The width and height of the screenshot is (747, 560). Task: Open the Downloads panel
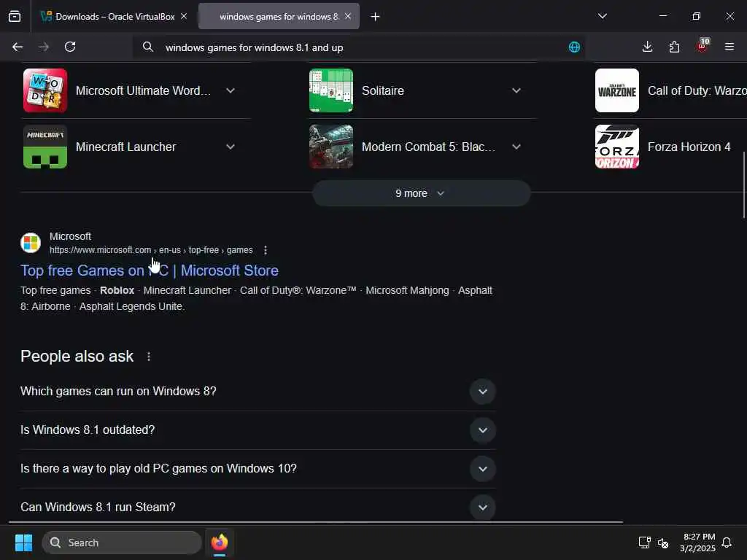tap(647, 47)
